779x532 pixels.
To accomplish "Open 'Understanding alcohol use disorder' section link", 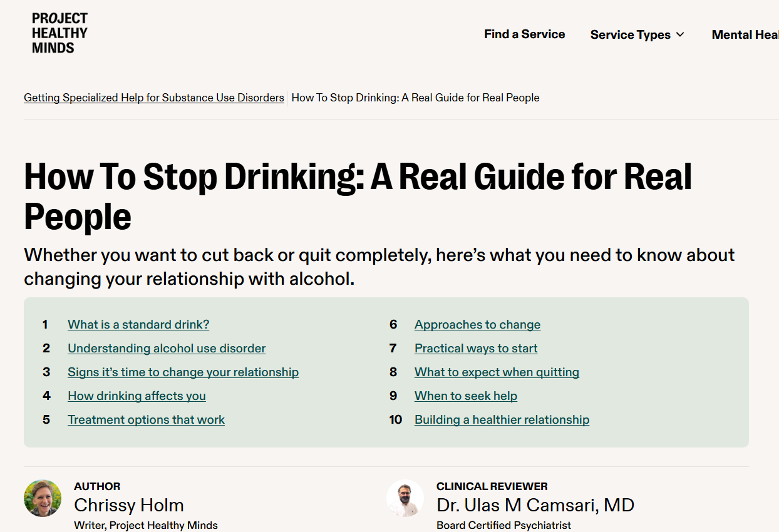I will coord(167,348).
